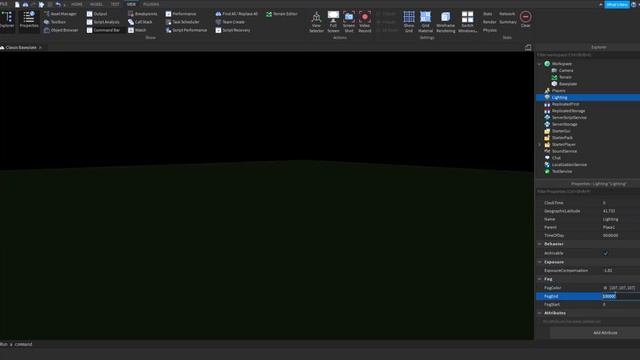Click the New file icon in title bar
Screen dimensions: 640x360
click(17, 4)
